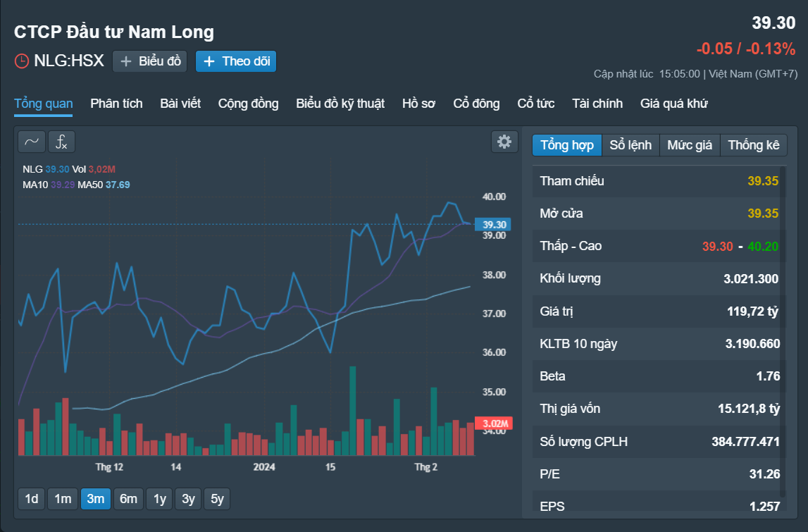This screenshot has width=808, height=532.
Task: Open the fx indicators function button
Action: pos(62,142)
